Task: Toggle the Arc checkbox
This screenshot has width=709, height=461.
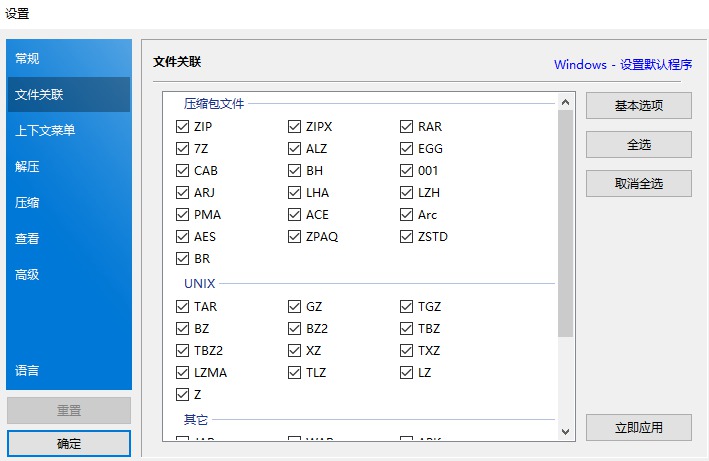Action: pos(406,215)
